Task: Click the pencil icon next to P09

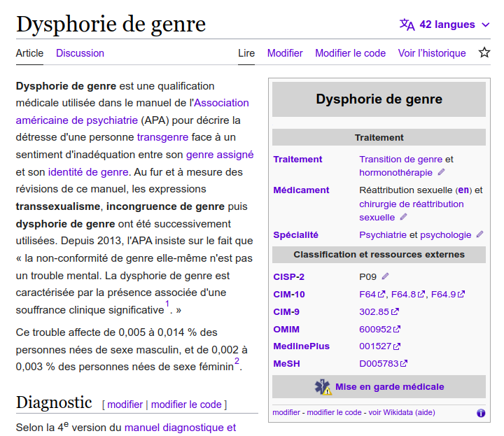Action: coord(386,276)
